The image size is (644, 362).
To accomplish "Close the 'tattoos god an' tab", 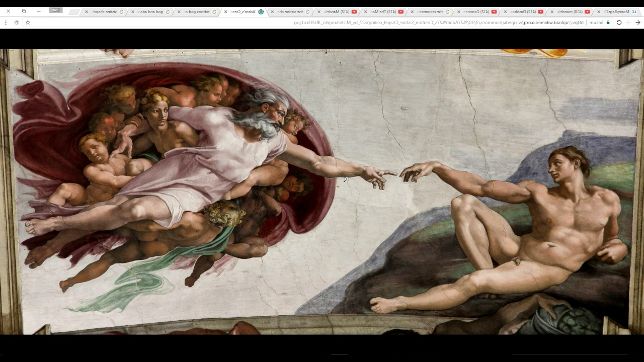I will click(x=179, y=12).
